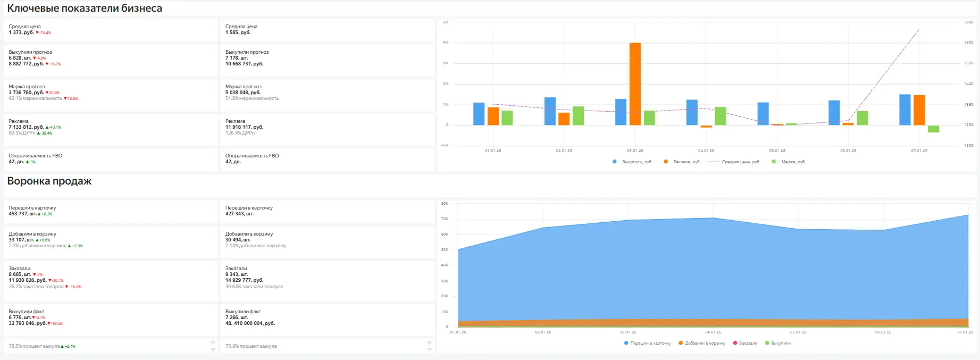Toggle the 'Маржа, руб.' legend marker

pyautogui.click(x=774, y=162)
